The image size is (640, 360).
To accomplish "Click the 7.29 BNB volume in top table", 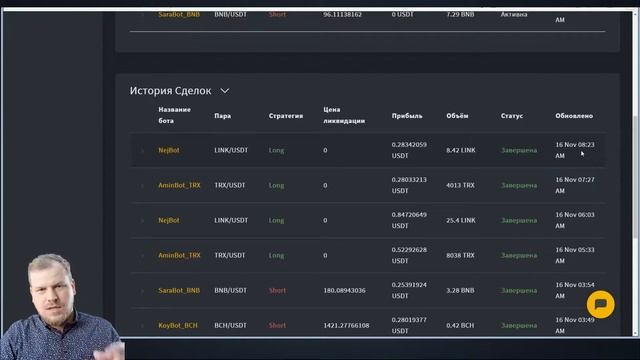I will pyautogui.click(x=460, y=14).
